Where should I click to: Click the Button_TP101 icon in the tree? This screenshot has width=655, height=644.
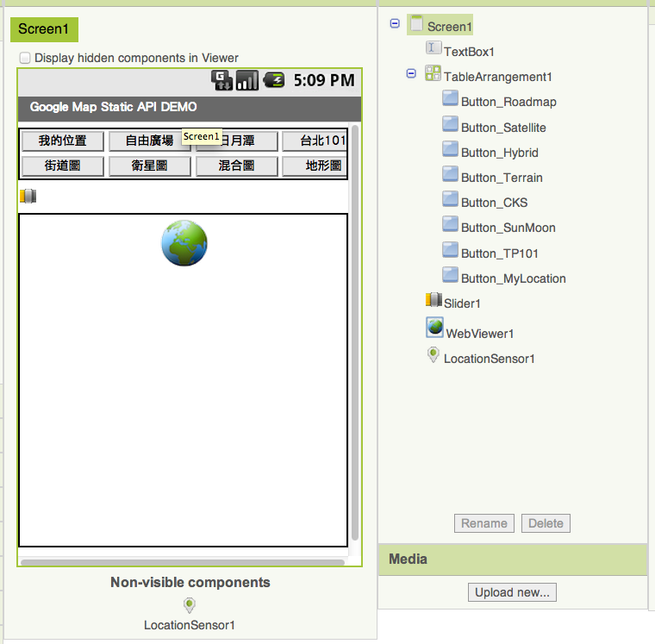(x=450, y=249)
